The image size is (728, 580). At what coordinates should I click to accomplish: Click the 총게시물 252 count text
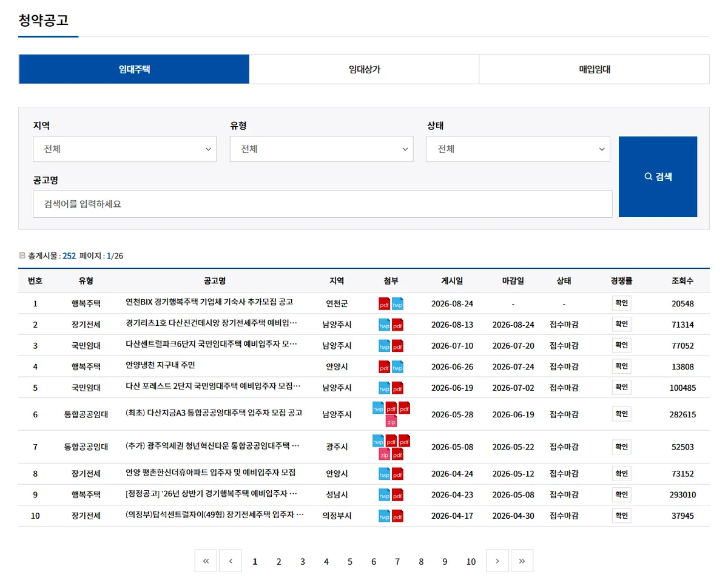(52, 256)
